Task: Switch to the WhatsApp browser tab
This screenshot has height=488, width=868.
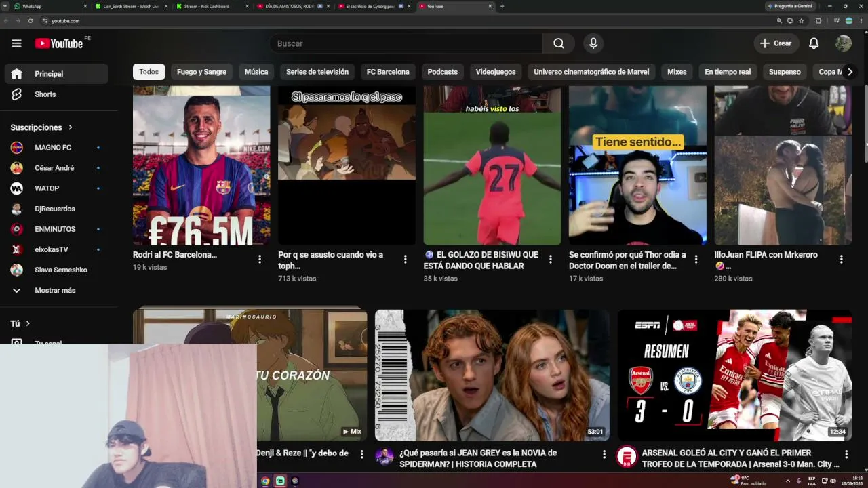Action: pyautogui.click(x=50, y=6)
